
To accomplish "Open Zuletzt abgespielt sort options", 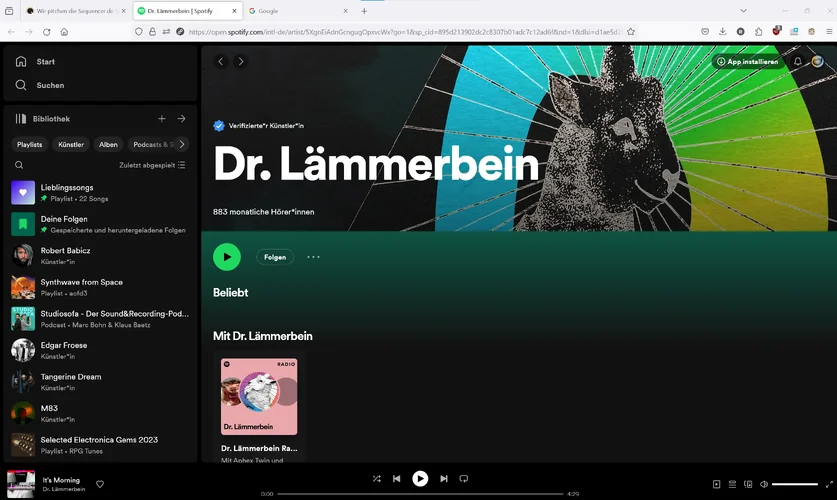I will coord(152,165).
